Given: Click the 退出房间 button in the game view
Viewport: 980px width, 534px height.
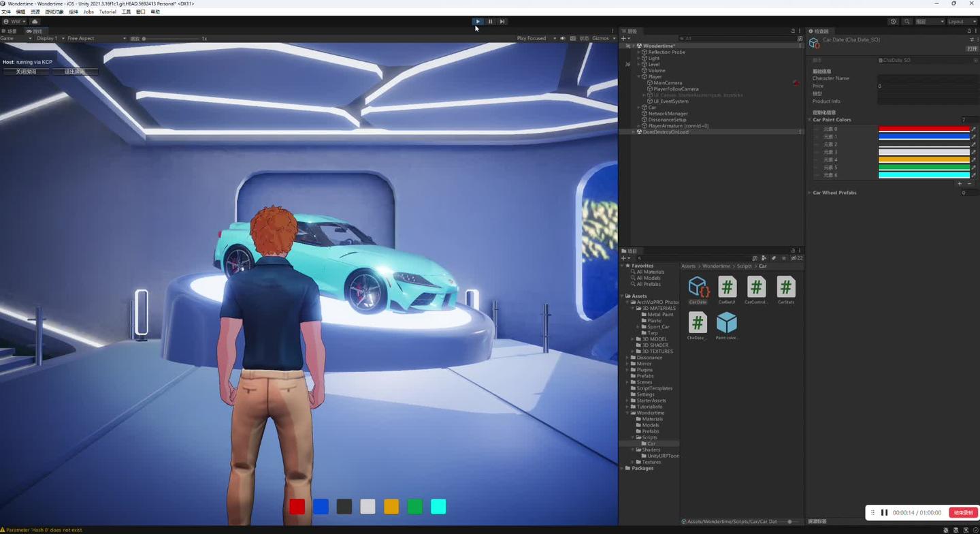Looking at the screenshot, I should tap(75, 71).
